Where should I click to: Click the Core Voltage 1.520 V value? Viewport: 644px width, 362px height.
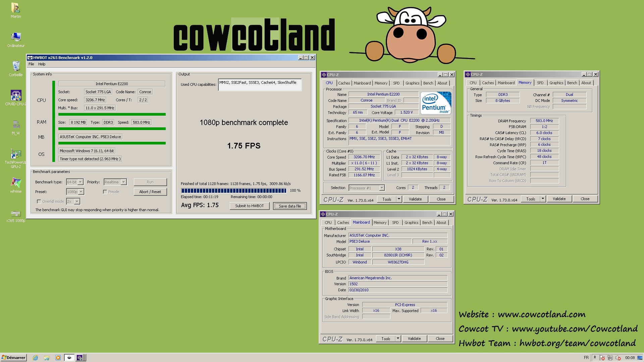point(406,112)
